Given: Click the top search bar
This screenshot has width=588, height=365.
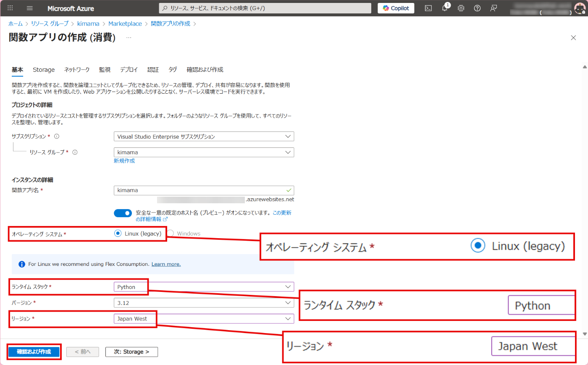Looking at the screenshot, I should [265, 8].
